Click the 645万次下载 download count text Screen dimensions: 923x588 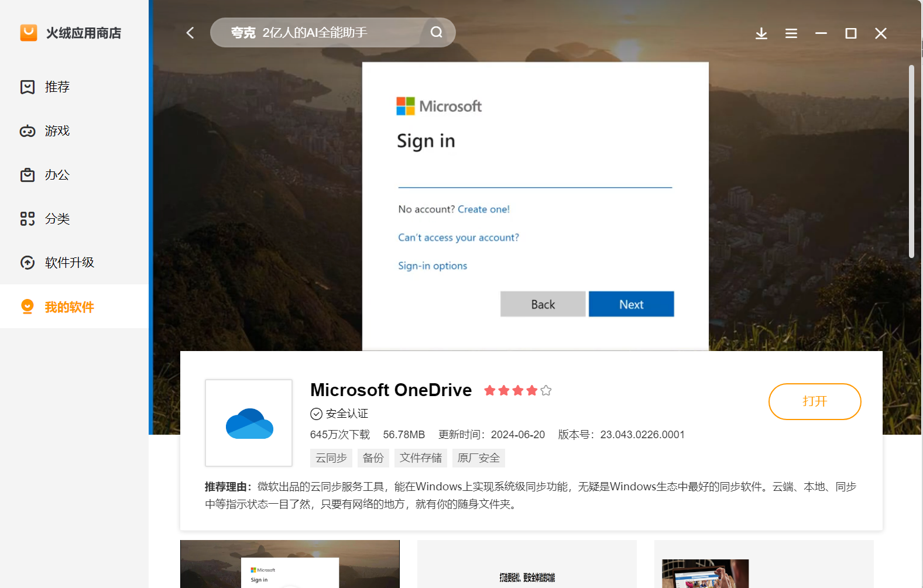pos(340,435)
